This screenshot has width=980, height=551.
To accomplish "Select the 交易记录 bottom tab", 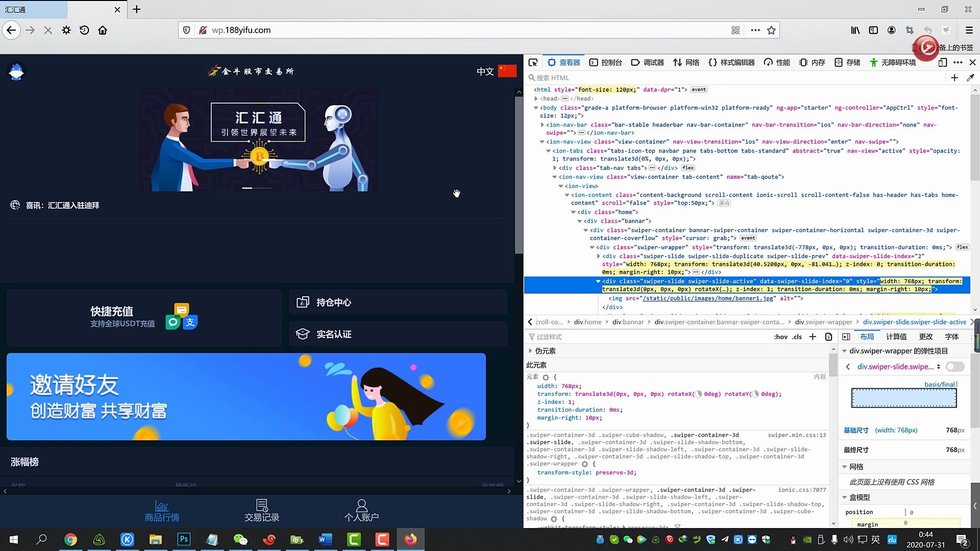I will (262, 511).
